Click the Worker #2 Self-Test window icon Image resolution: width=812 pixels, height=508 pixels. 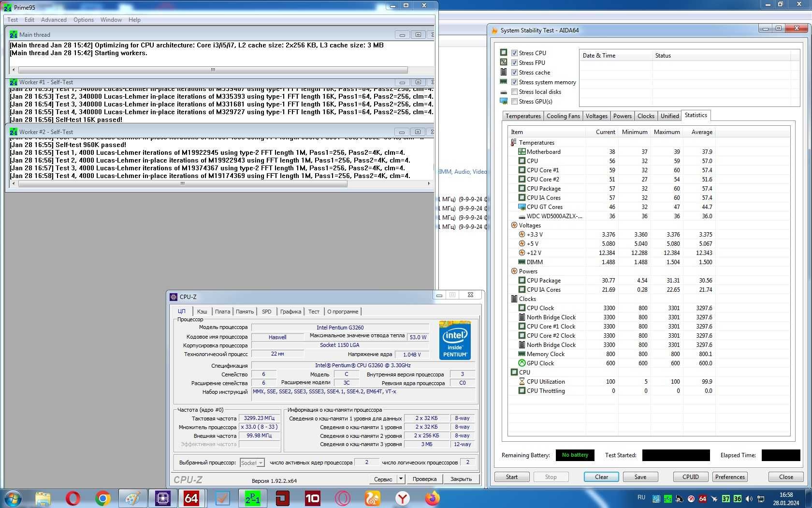(x=14, y=132)
